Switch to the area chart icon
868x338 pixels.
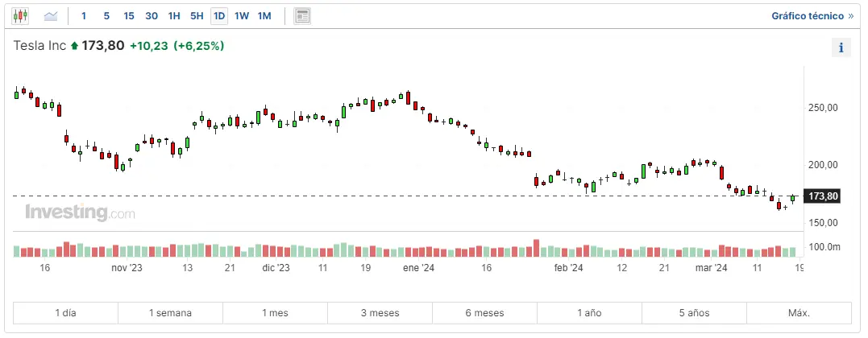pyautogui.click(x=51, y=15)
